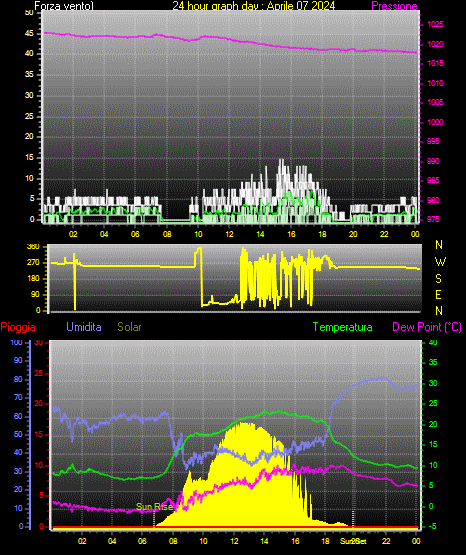This screenshot has width=466, height=555.
Task: Click the Umidita legend label
Action: (84, 327)
